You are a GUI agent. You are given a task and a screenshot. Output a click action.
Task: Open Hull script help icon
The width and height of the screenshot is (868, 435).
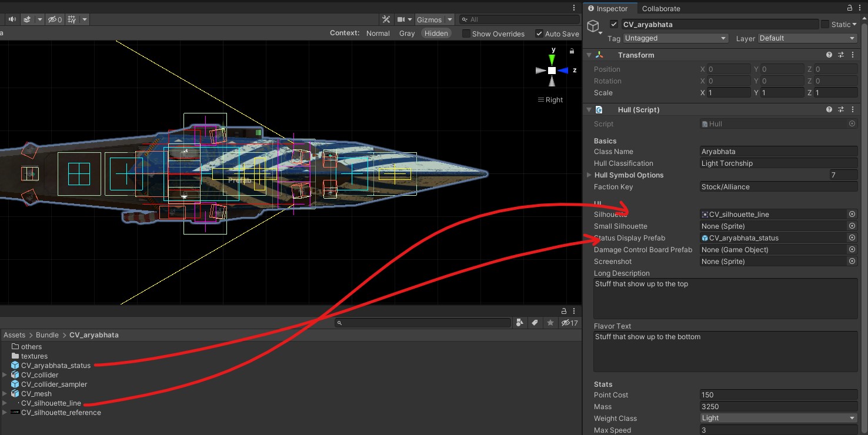tap(829, 109)
